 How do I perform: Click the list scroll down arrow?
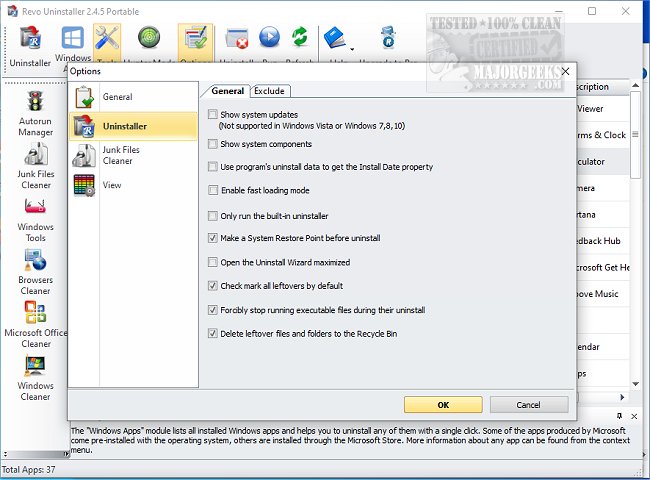click(x=635, y=384)
